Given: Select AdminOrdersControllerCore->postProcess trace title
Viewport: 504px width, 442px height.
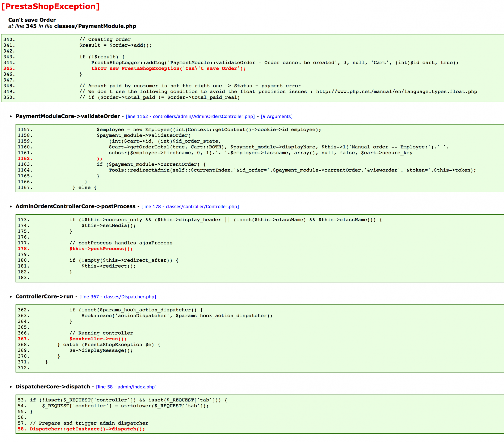Looking at the screenshot, I should pyautogui.click(x=75, y=206).
